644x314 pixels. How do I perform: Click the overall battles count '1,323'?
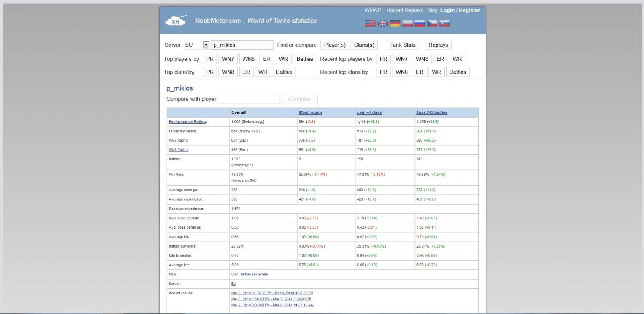236,159
